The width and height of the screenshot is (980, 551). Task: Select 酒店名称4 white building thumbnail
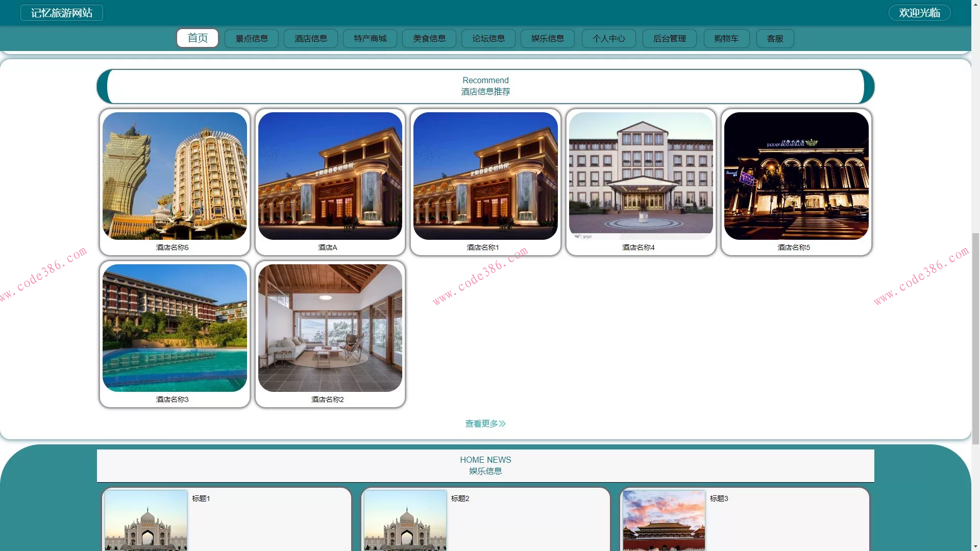[x=641, y=176]
